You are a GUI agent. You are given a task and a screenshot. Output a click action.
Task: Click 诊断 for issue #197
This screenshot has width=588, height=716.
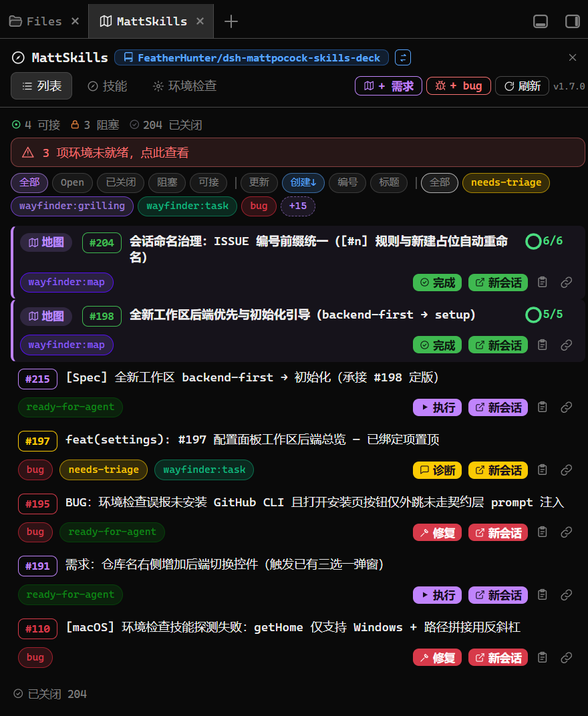[x=437, y=470]
